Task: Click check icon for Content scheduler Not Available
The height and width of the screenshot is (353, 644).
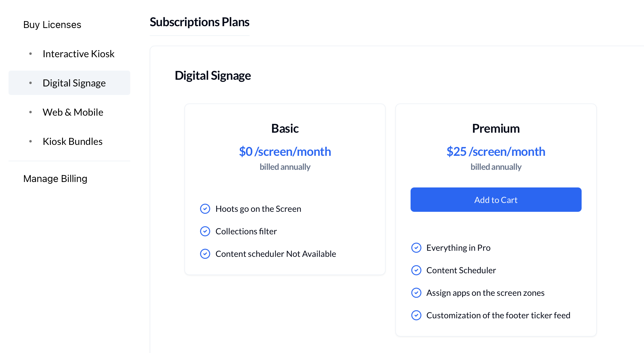Action: [x=205, y=254]
